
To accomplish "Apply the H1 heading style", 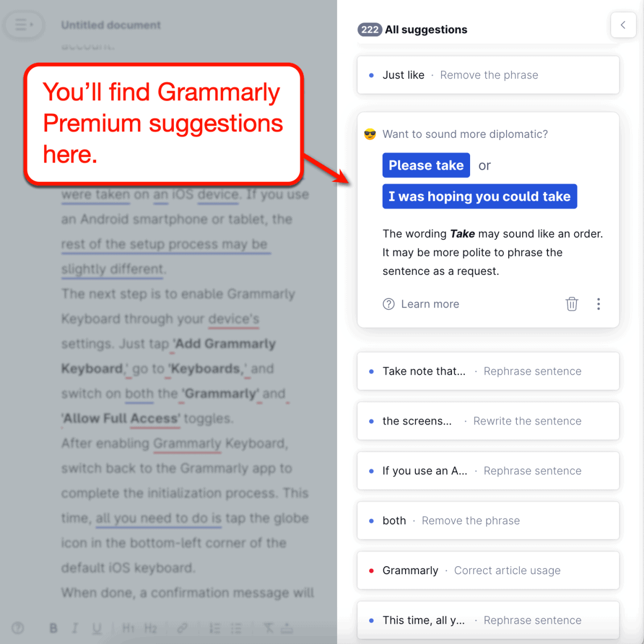I will point(128,628).
